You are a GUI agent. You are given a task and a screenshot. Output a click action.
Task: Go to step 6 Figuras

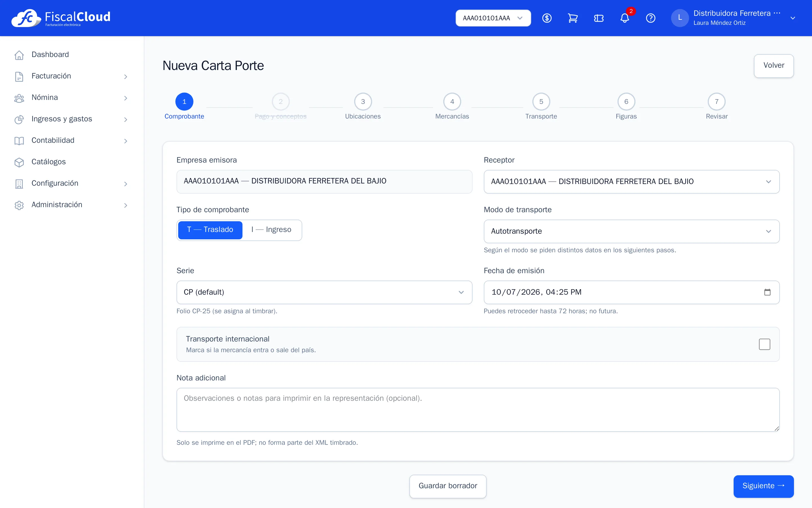pos(626,106)
